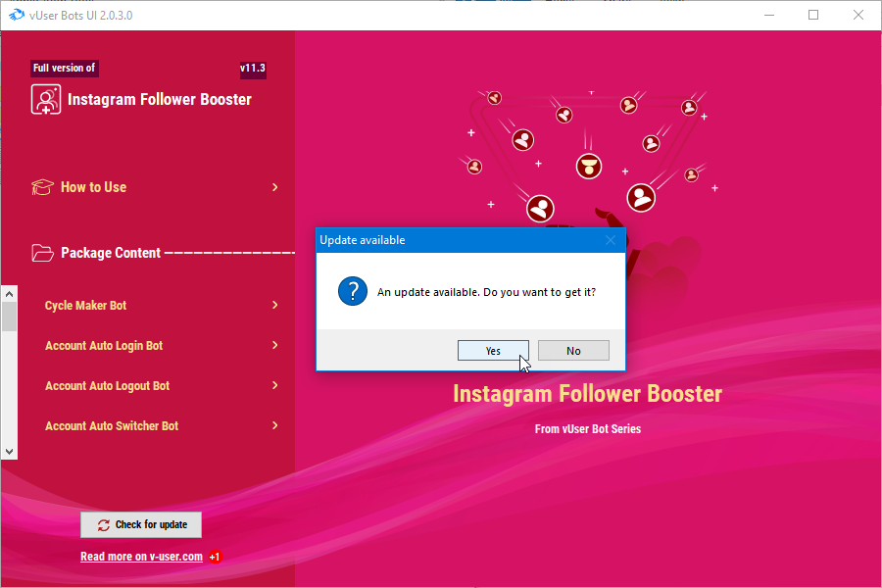The width and height of the screenshot is (882, 588).
Task: Click the Update available dialog title
Action: pos(363,240)
